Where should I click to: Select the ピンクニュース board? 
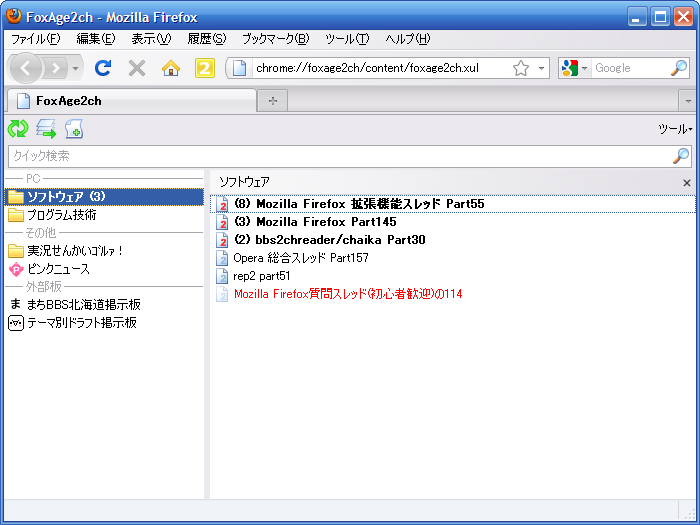tap(104, 269)
